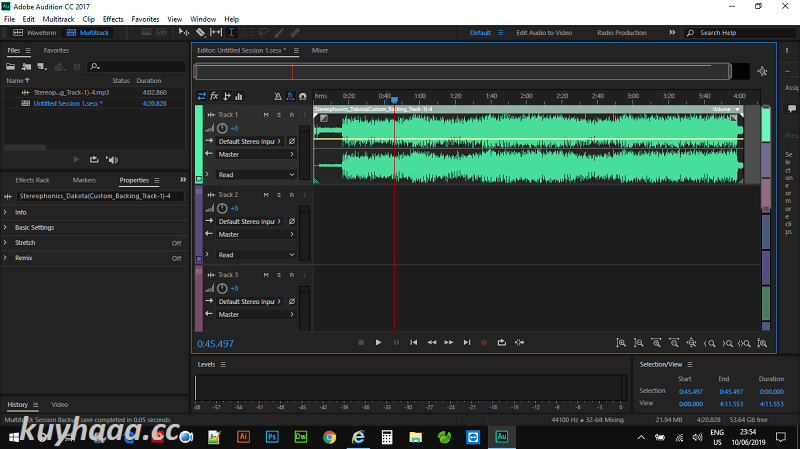The width and height of the screenshot is (800, 449).
Task: Open Track 1 Default Stereo Input dropdown
Action: point(249,141)
